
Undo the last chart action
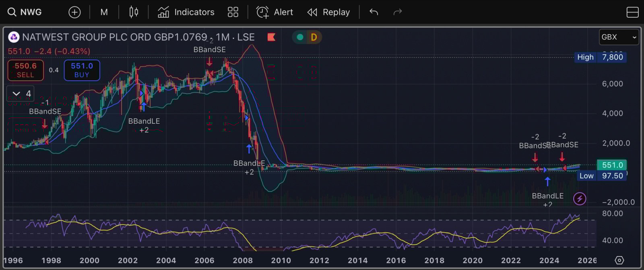374,12
